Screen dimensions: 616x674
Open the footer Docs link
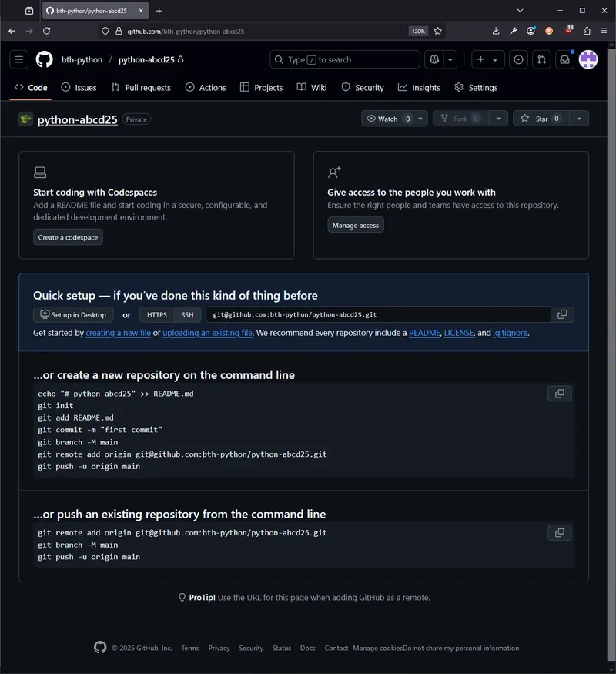[x=307, y=649]
